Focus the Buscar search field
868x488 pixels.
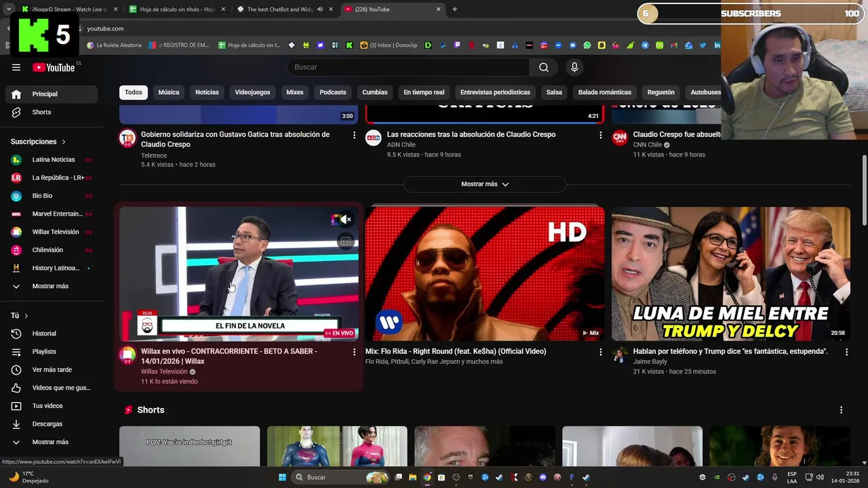coord(409,67)
